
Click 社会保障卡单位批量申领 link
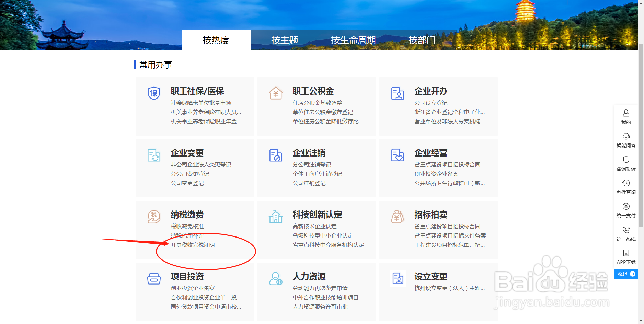point(201,103)
